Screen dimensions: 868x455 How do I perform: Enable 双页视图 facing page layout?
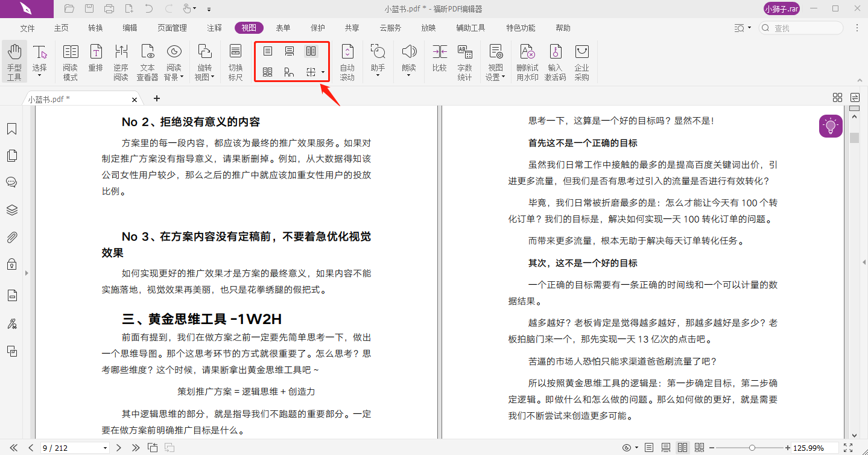(x=311, y=51)
